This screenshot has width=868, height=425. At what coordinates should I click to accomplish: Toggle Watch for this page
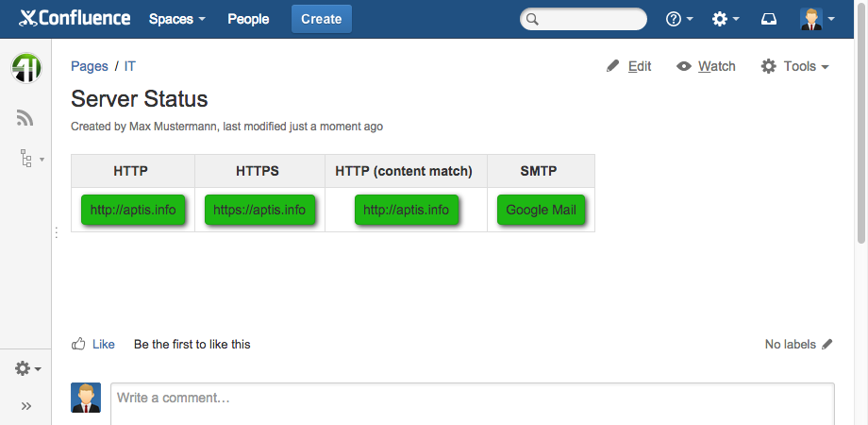tap(706, 66)
